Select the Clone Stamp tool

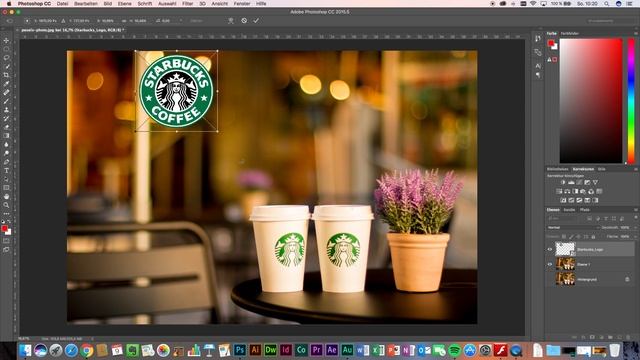click(x=6, y=110)
